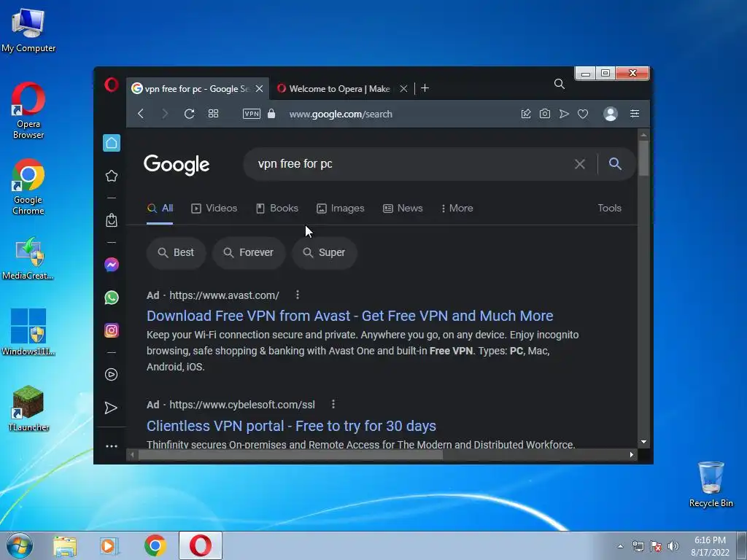
Task: Click the sidebar Home icon
Action: coord(112,143)
